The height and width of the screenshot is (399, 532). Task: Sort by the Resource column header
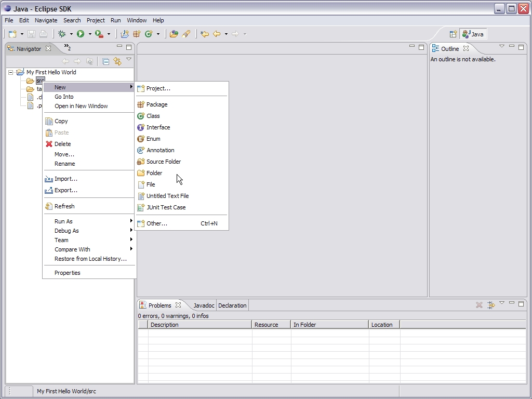(x=271, y=325)
